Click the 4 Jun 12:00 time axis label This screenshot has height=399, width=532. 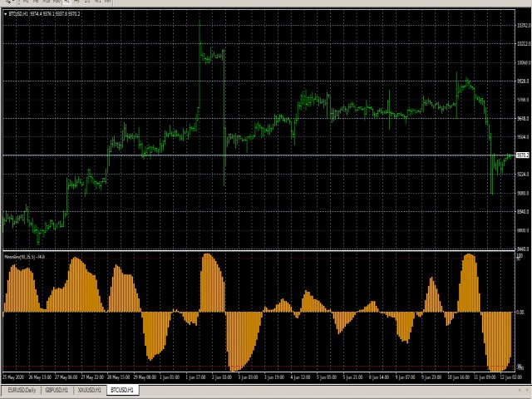point(301,377)
